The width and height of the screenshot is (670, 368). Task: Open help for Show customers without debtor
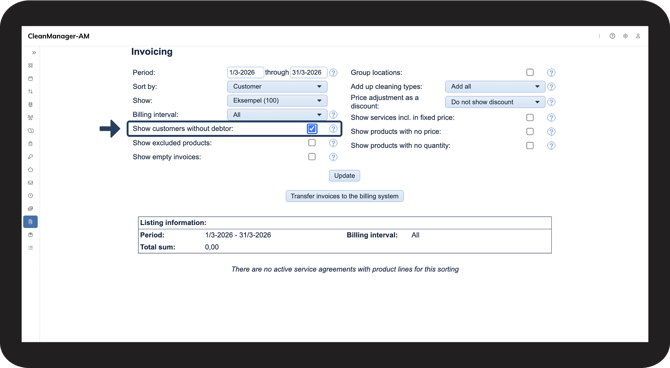point(333,129)
